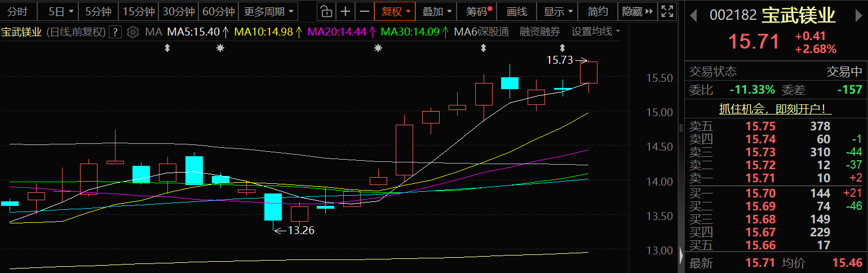
Task: Open indicator settings gear icon
Action: (x=133, y=32)
